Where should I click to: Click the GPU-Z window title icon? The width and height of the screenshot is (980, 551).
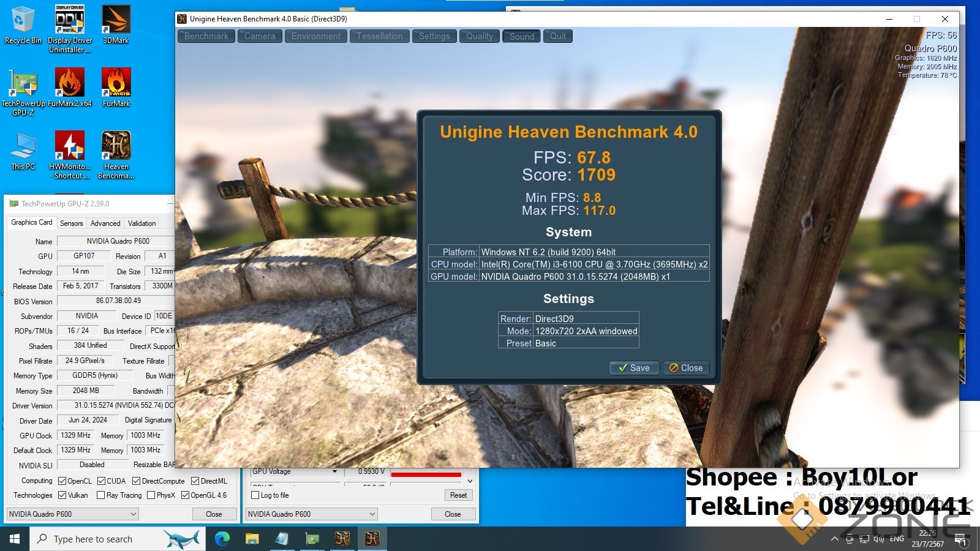(13, 204)
